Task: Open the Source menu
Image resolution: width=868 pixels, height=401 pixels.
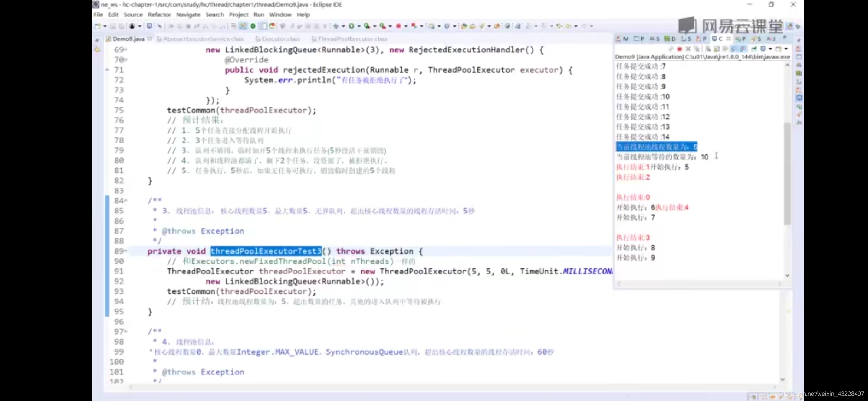Action: click(x=133, y=15)
